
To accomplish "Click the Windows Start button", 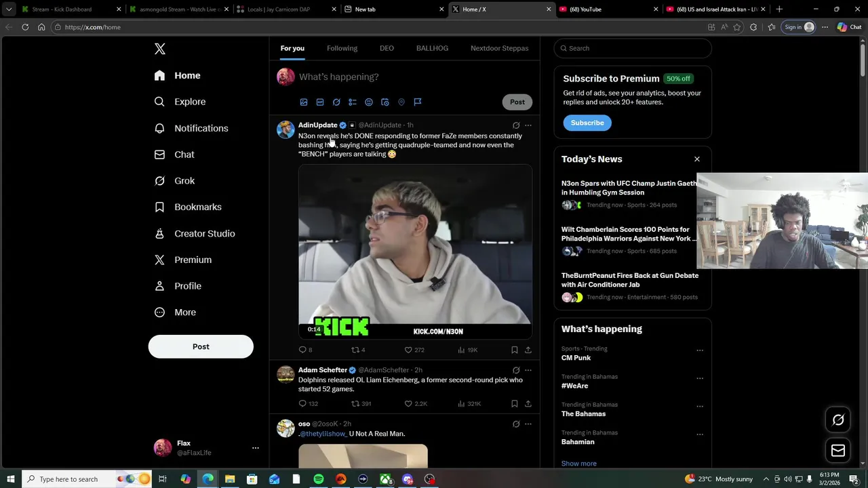I will tap(10, 479).
